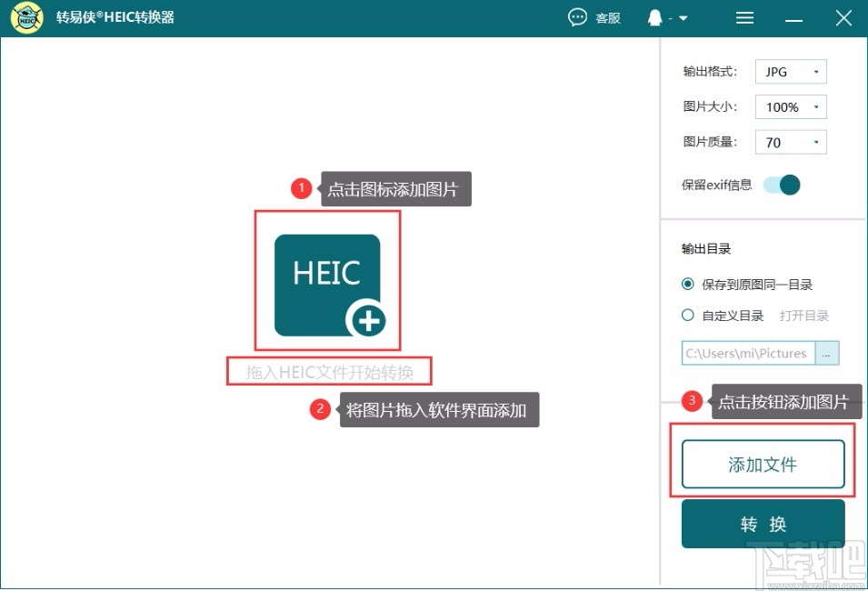The height and width of the screenshot is (591, 868).
Task: Open the 输出格式 JPG format dropdown
Action: [790, 71]
